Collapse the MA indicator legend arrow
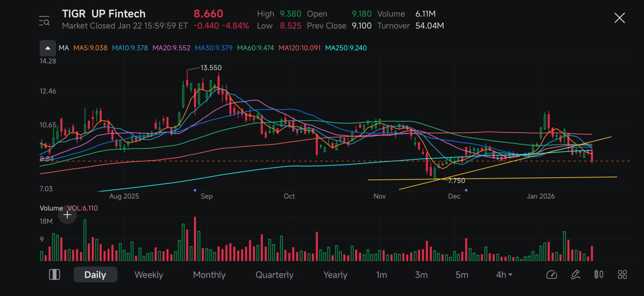 pyautogui.click(x=48, y=48)
